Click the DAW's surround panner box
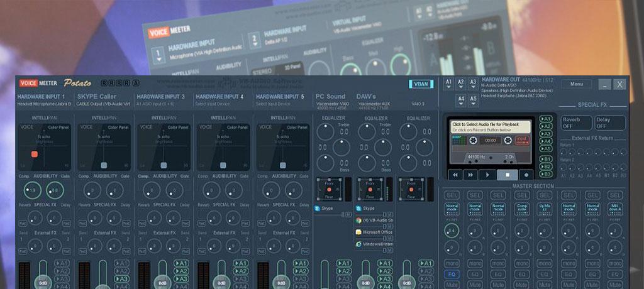 tap(370, 189)
